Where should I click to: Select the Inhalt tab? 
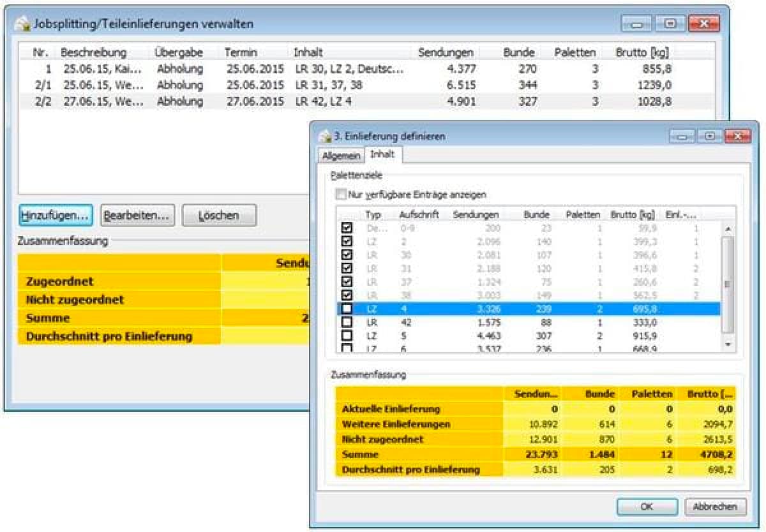pos(382,154)
